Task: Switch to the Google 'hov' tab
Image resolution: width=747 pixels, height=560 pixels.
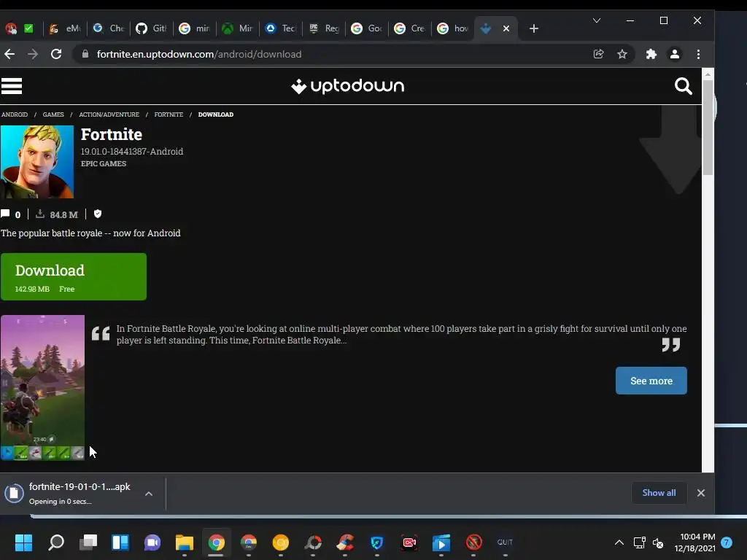Action: [x=452, y=28]
